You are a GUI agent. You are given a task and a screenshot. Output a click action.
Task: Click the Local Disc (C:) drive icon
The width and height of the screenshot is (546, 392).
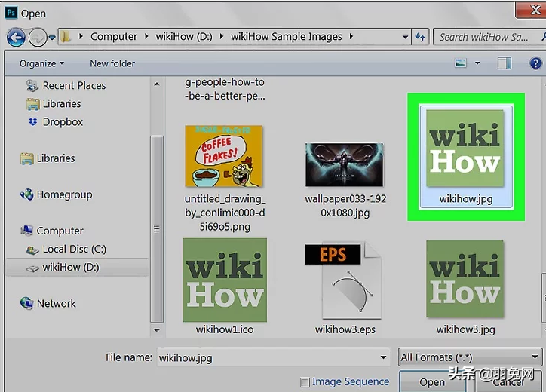coord(32,250)
